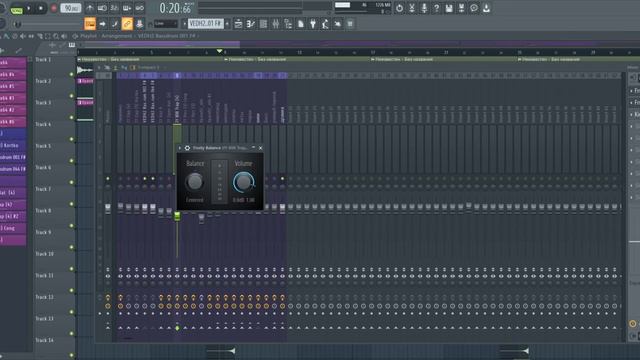The image size is (640, 360).
Task: Open the mixer options arrow menu
Action: [99, 68]
